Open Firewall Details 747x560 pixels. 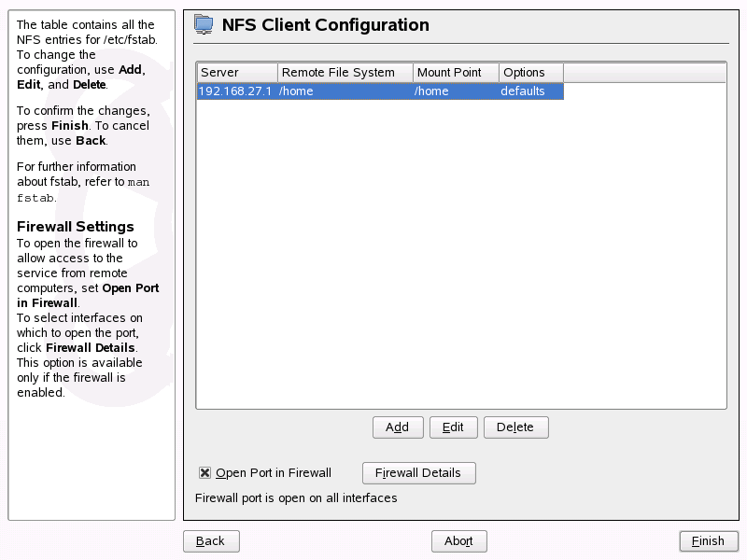tap(418, 473)
